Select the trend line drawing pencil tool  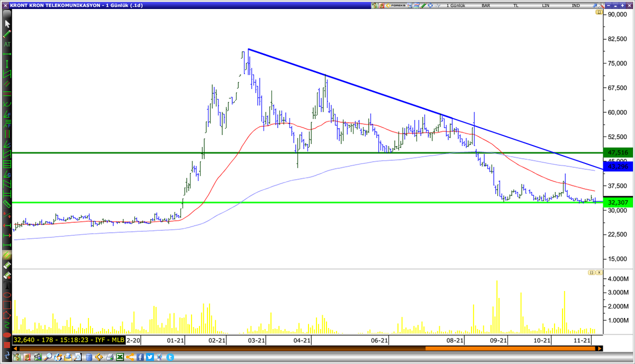pyautogui.click(x=7, y=34)
